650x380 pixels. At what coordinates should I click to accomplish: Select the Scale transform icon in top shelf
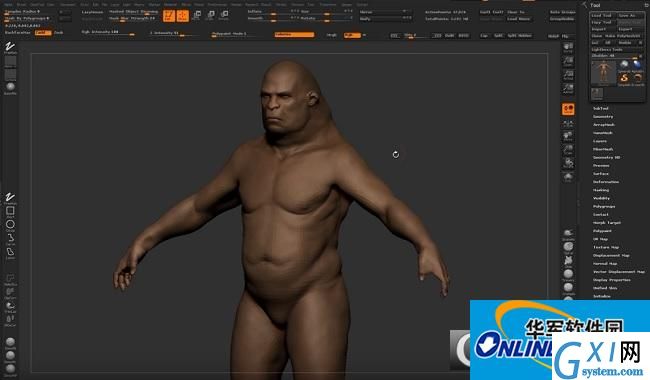click(x=210, y=16)
